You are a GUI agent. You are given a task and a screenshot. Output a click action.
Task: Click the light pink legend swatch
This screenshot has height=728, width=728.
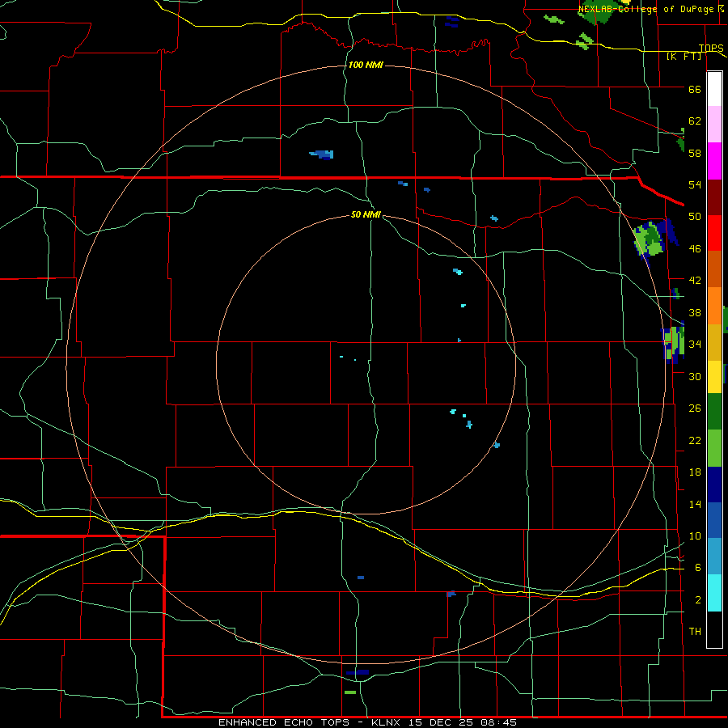coord(714,124)
